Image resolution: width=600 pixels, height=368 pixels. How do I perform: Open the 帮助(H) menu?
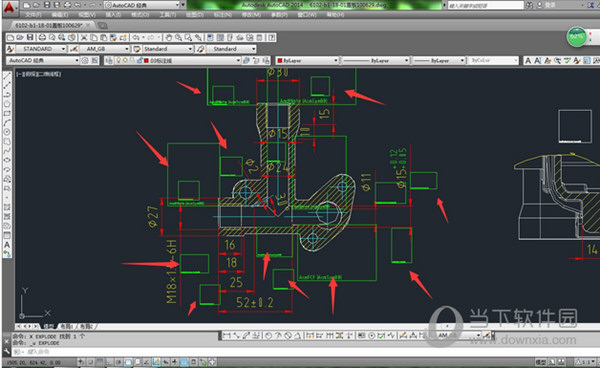(x=335, y=15)
